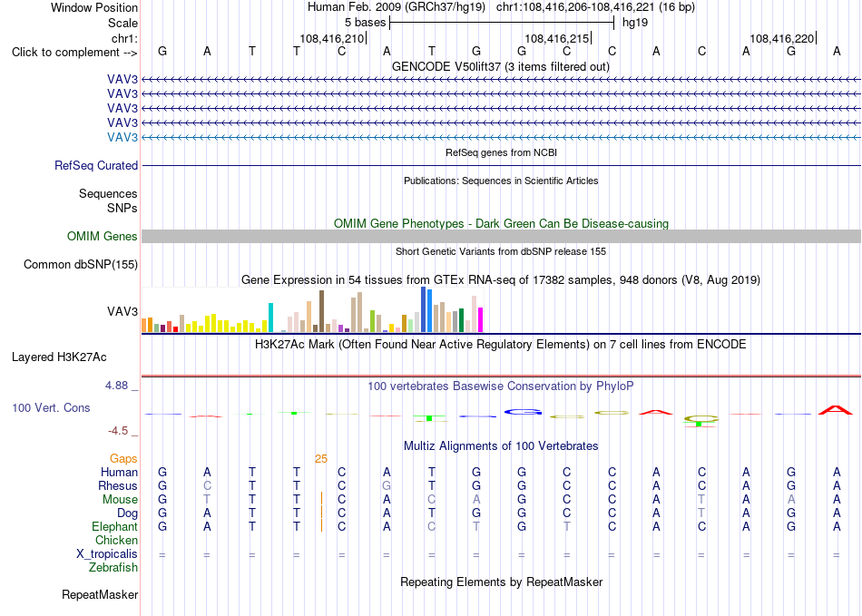The image size is (862, 616).
Task: Click '100 vertebrates Basewise Conservation by PhyloP'
Action: pyautogui.click(x=501, y=386)
